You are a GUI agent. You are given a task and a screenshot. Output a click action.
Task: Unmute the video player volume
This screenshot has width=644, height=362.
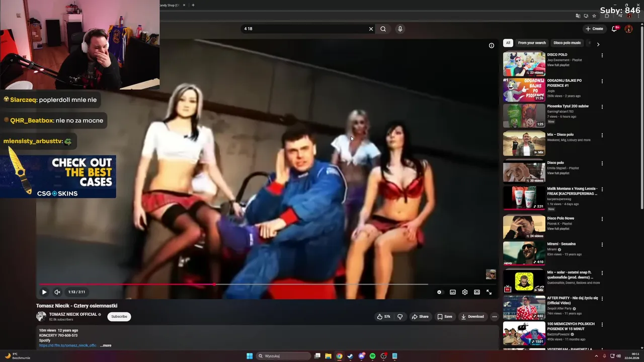(57, 292)
